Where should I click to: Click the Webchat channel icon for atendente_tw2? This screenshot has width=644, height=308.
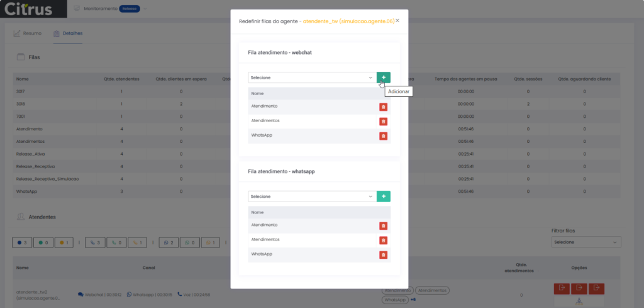[81, 294]
